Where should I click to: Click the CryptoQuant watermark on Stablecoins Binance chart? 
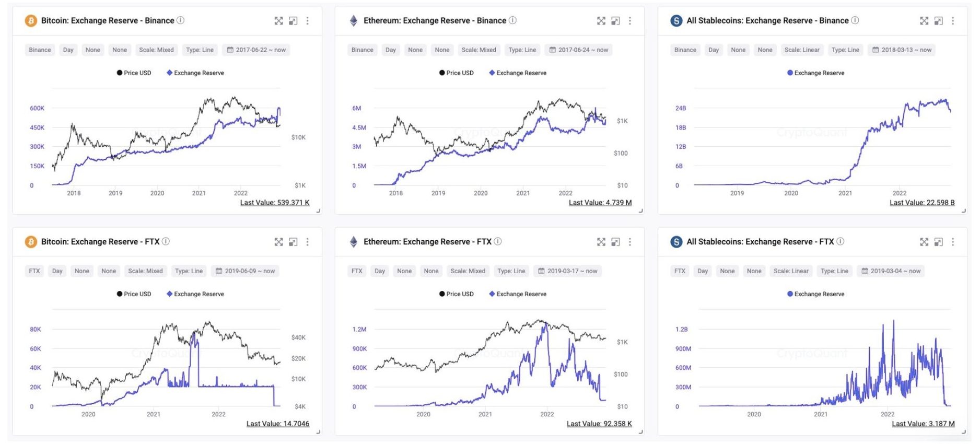pyautogui.click(x=813, y=132)
